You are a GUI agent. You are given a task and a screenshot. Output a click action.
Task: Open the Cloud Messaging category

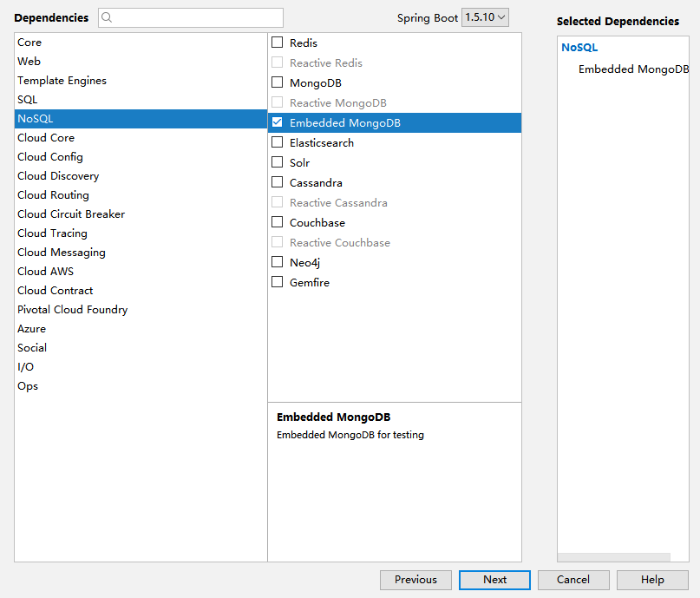(141, 253)
